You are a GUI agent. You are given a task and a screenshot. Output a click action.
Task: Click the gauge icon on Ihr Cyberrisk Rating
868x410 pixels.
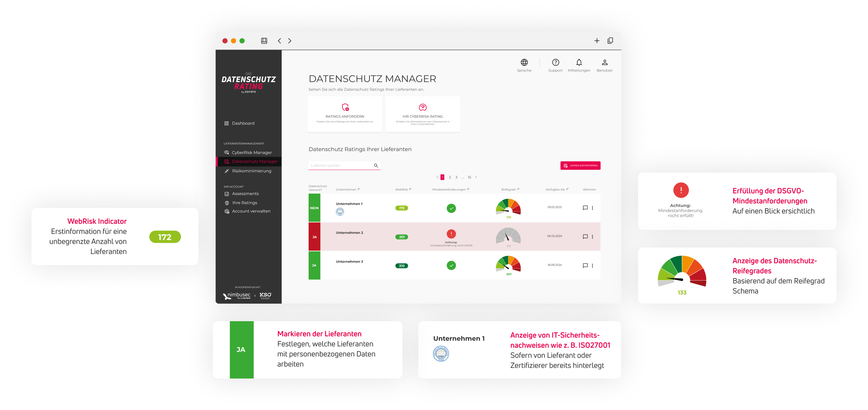click(x=422, y=108)
